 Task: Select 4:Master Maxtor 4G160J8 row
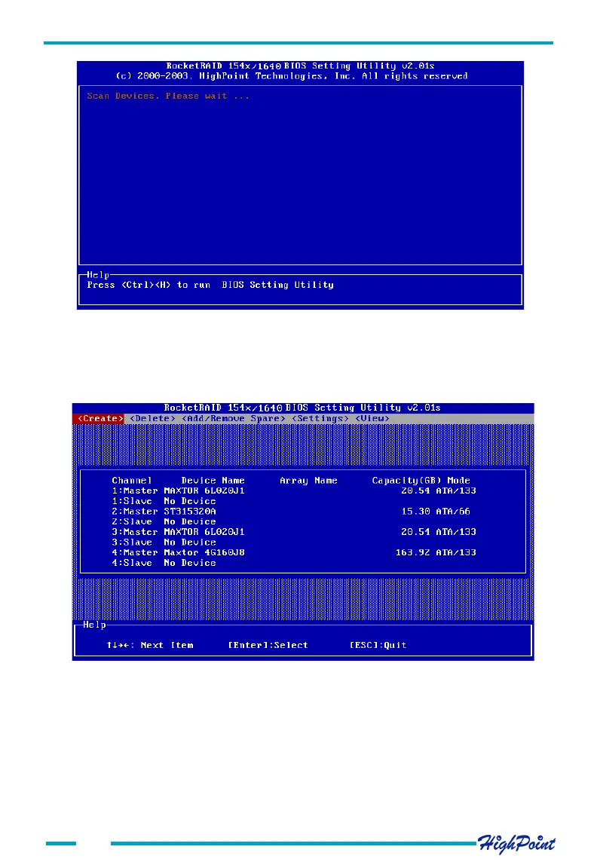click(x=293, y=552)
